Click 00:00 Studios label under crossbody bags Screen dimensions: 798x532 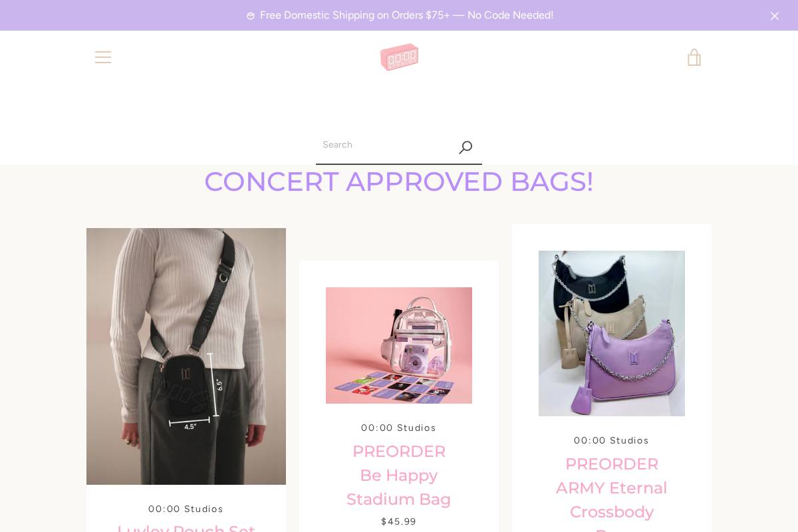[x=612, y=440]
